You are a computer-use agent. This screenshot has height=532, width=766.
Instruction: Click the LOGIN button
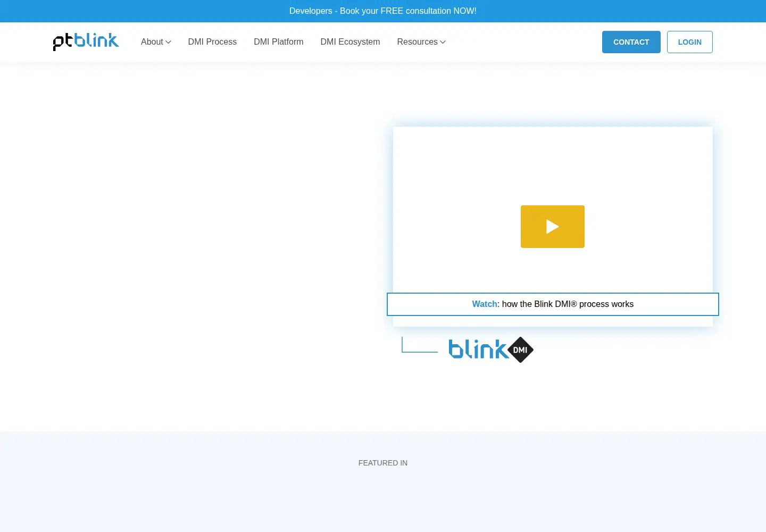coord(689,42)
